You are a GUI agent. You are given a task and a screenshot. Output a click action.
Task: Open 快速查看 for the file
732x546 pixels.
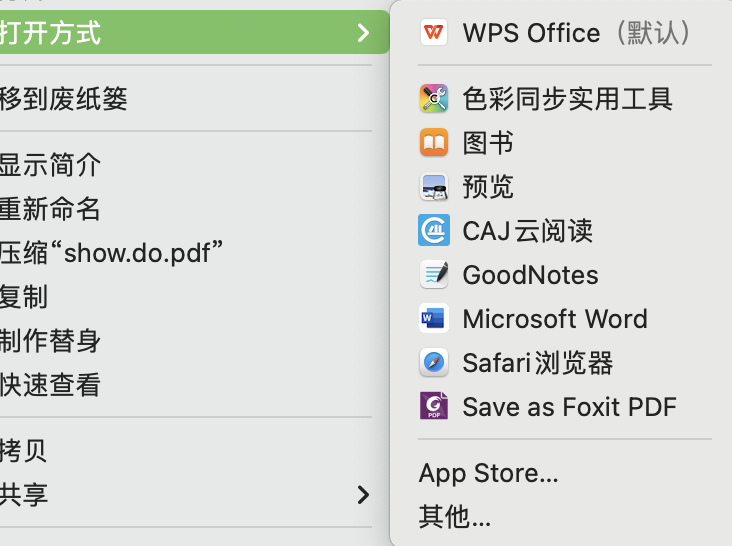coord(51,384)
